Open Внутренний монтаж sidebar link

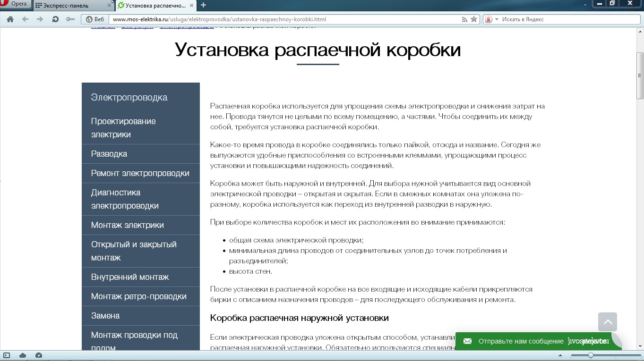[x=141, y=277]
